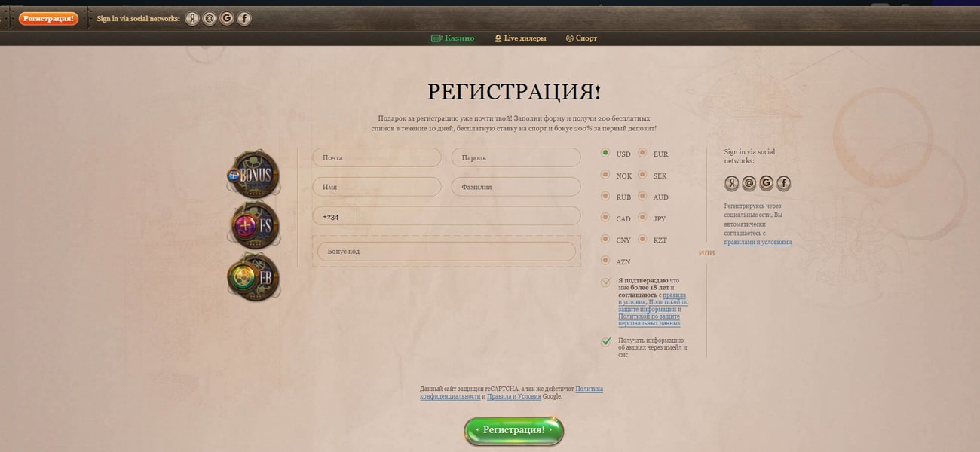Image resolution: width=980 pixels, height=452 pixels.
Task: Sign in with Yandex in top bar
Action: pos(191,18)
